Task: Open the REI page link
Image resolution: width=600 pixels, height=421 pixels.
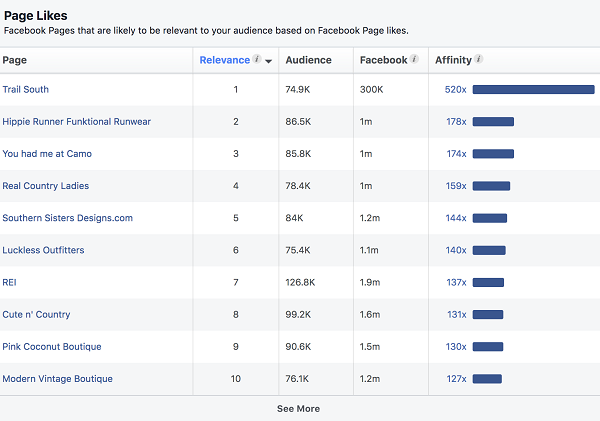Action: click(x=10, y=282)
